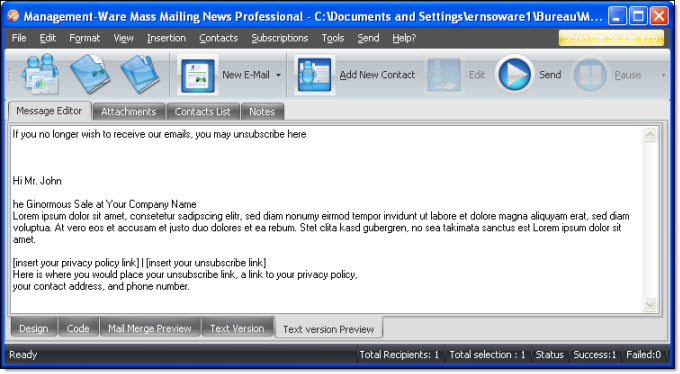Click the unsubscribe notice text at top
Image resolution: width=680 pixels, height=374 pixels.
click(x=160, y=135)
